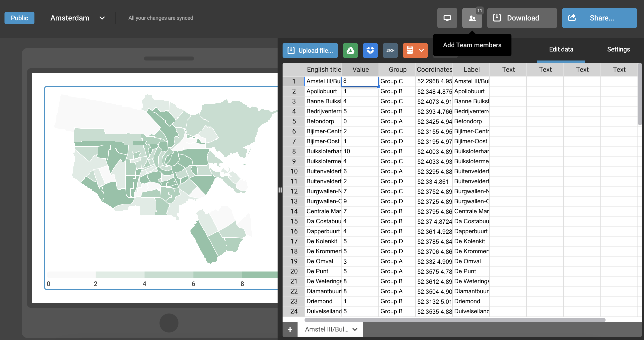
Task: Click the panel resize handle divider
Action: coord(280,190)
